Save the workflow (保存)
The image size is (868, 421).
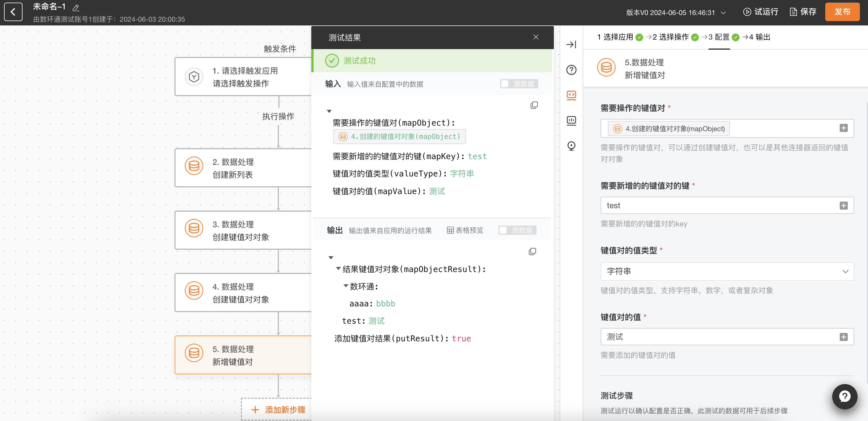coord(803,12)
